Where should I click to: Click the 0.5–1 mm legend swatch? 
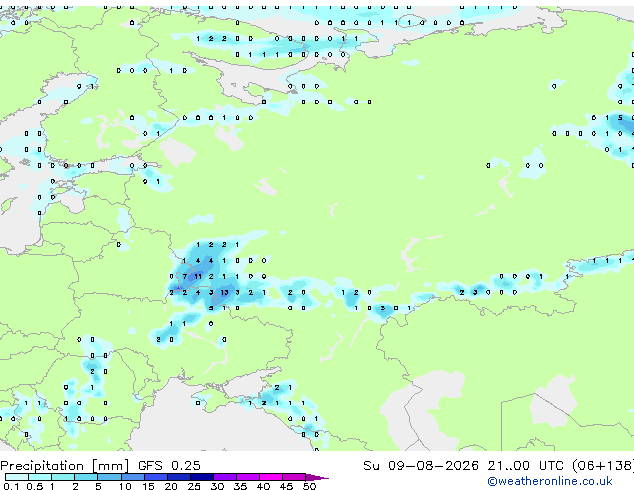click(40, 477)
